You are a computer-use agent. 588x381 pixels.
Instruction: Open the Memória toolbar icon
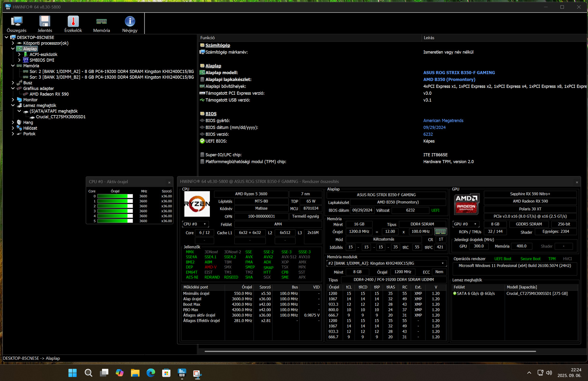102,24
